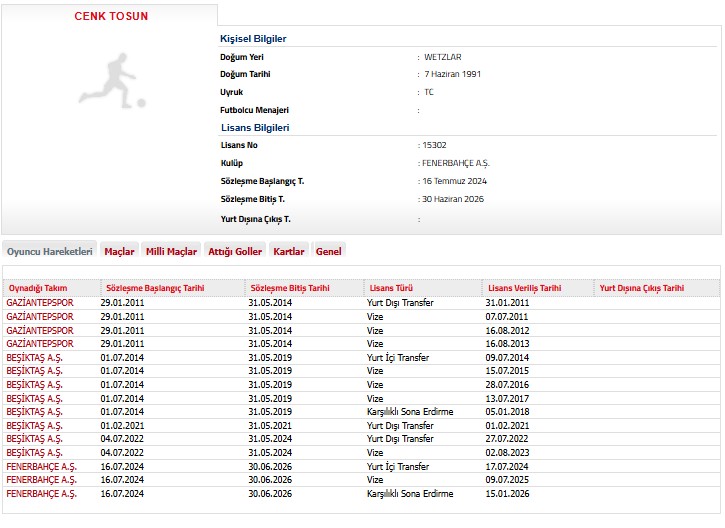725x528 pixels.
Task: Open the last BEŞİKTAŞ A.Ş. row link
Action: (35, 452)
